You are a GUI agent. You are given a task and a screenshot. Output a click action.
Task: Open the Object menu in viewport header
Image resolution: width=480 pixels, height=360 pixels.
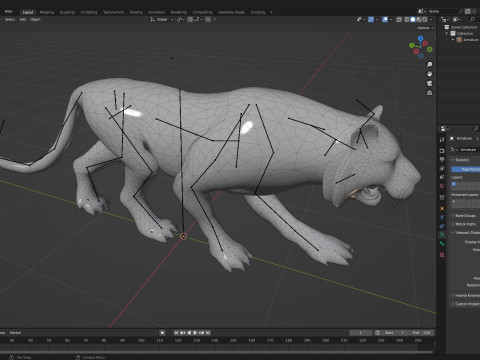pos(35,19)
